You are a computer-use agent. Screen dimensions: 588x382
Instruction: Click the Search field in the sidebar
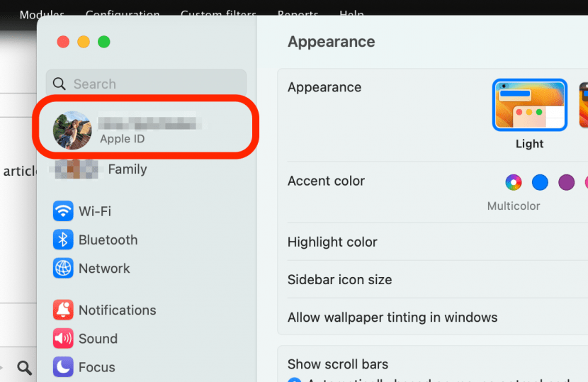146,84
